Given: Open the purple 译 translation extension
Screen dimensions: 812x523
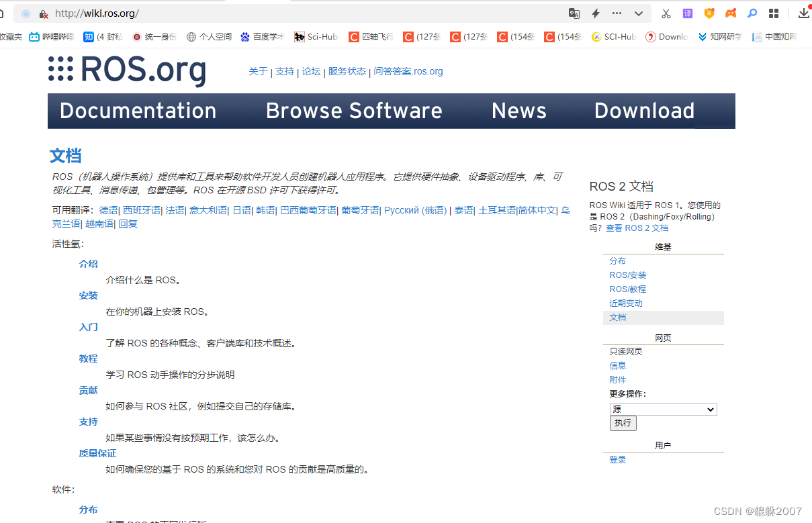Looking at the screenshot, I should [x=688, y=13].
